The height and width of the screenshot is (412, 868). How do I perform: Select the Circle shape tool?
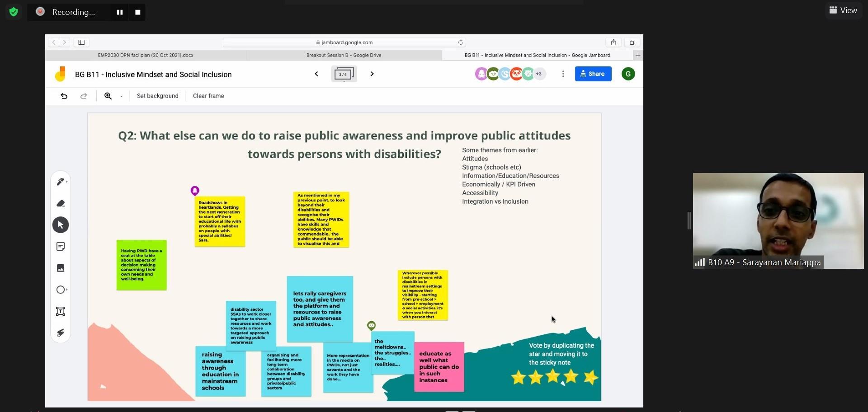pyautogui.click(x=60, y=290)
